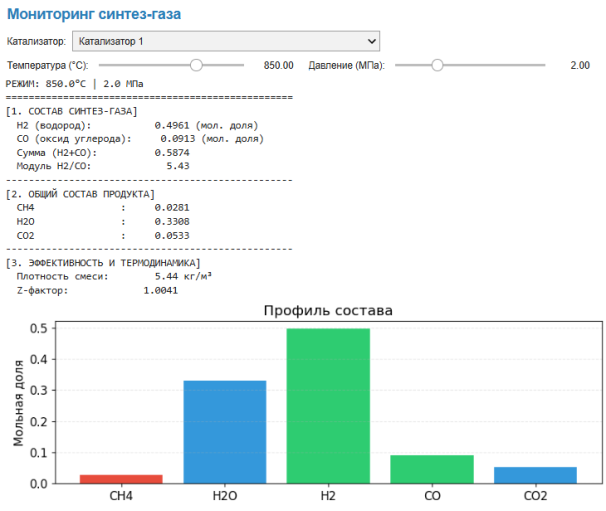Click the x-axis label CH4

point(121,496)
